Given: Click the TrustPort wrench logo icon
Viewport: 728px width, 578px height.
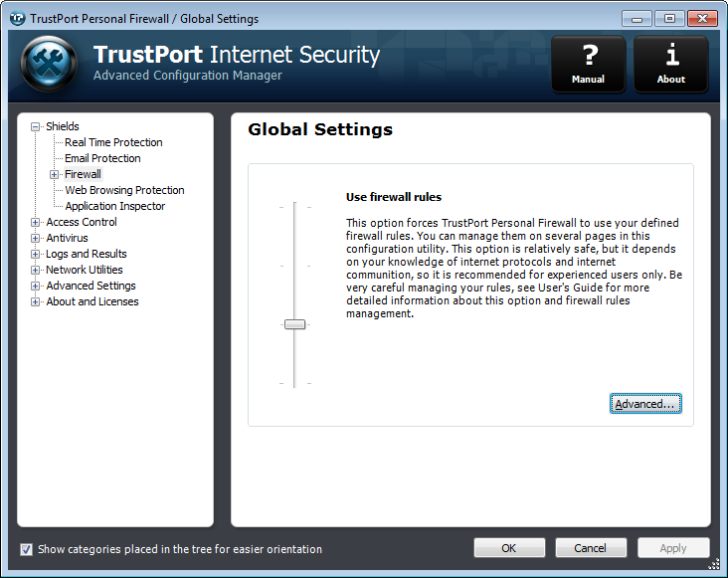Looking at the screenshot, I should 49,64.
